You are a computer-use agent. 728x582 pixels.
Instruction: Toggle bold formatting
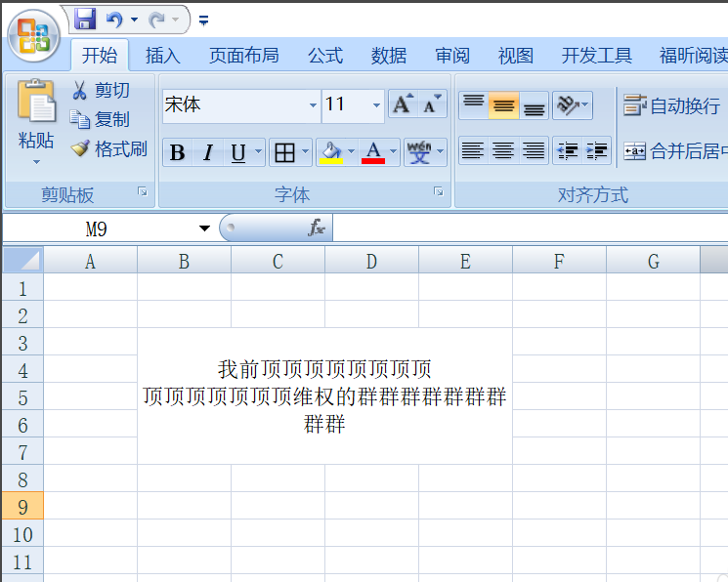click(x=177, y=152)
